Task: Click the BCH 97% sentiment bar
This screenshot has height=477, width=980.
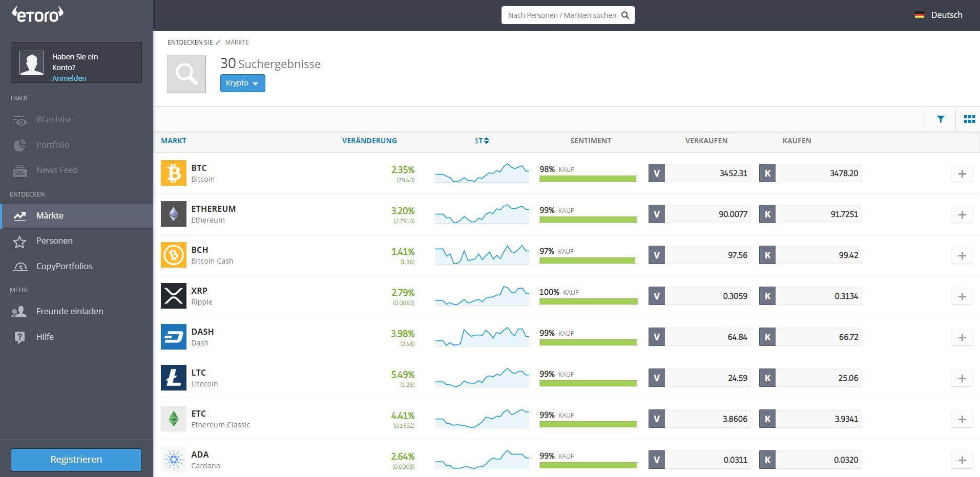Action: point(589,261)
